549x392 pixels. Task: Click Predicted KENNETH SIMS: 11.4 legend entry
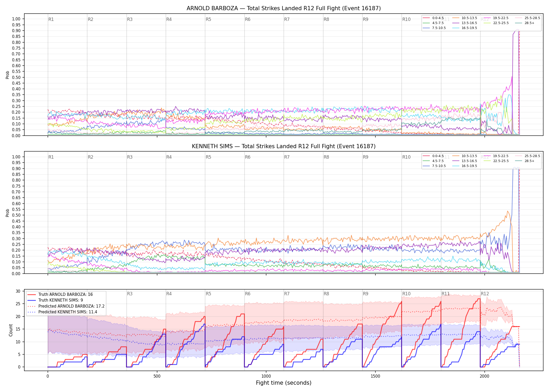click(x=62, y=312)
